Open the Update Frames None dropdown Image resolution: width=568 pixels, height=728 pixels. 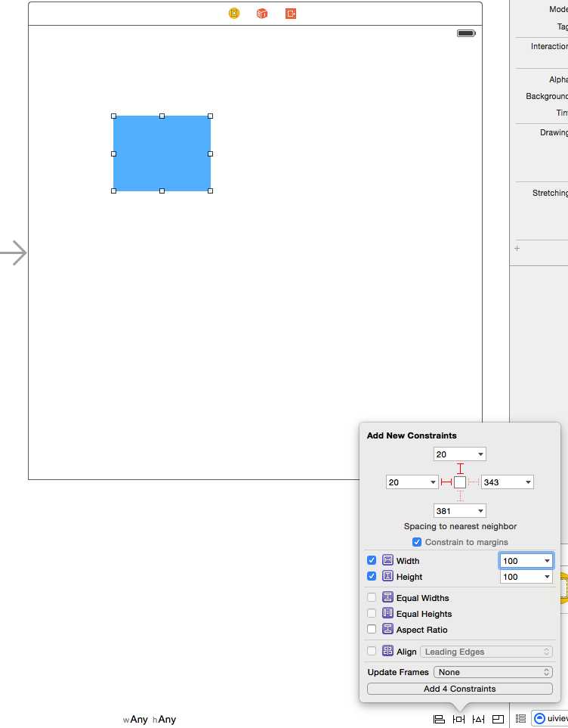coord(492,672)
